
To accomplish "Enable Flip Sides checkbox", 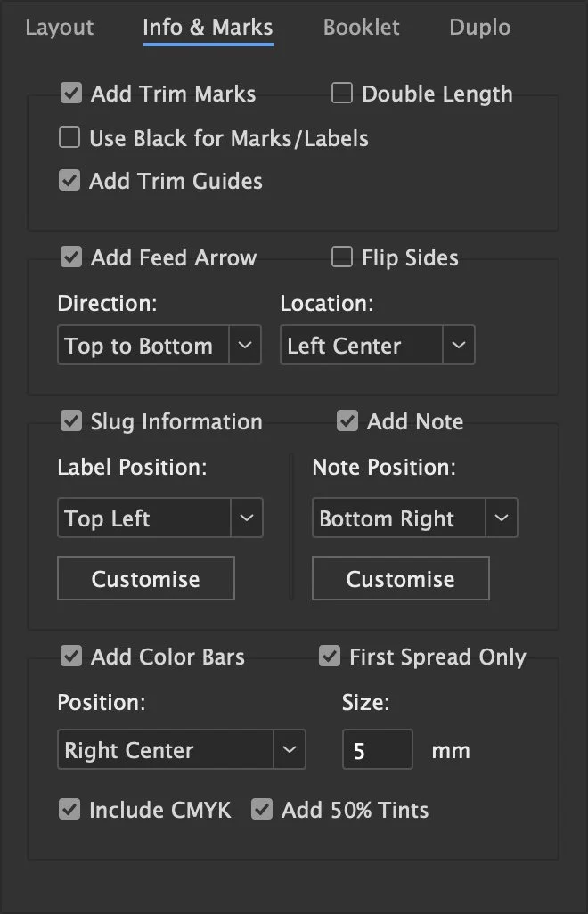I will pos(342,257).
